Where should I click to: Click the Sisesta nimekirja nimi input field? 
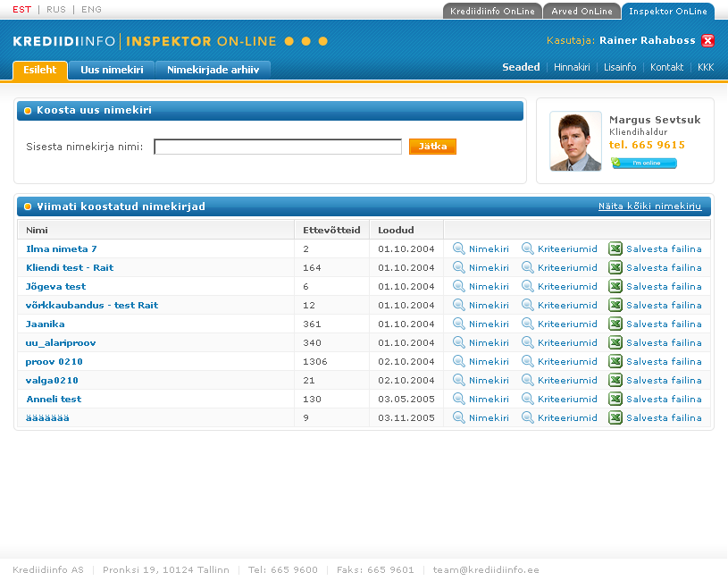point(278,147)
